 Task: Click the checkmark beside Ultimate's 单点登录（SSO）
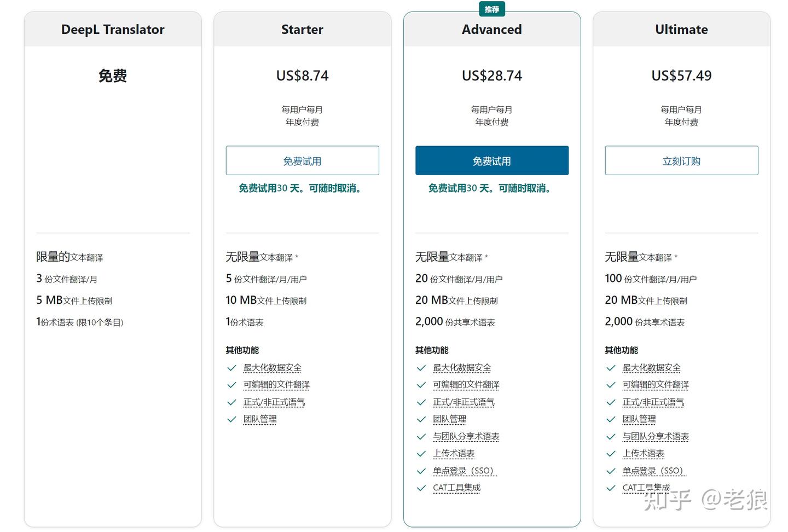[x=611, y=471]
